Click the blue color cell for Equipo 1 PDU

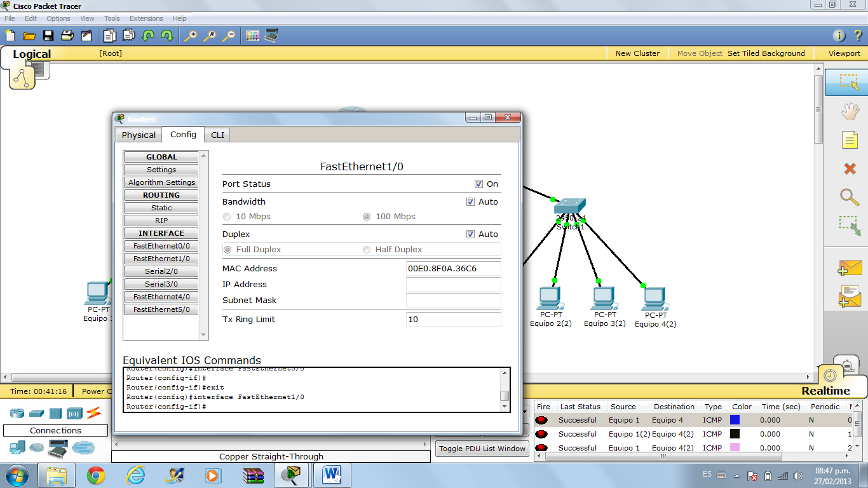point(735,420)
